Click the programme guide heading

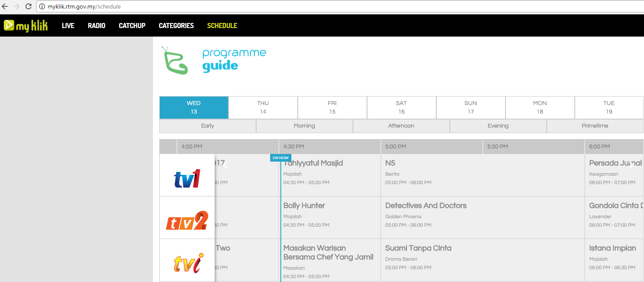(234, 60)
